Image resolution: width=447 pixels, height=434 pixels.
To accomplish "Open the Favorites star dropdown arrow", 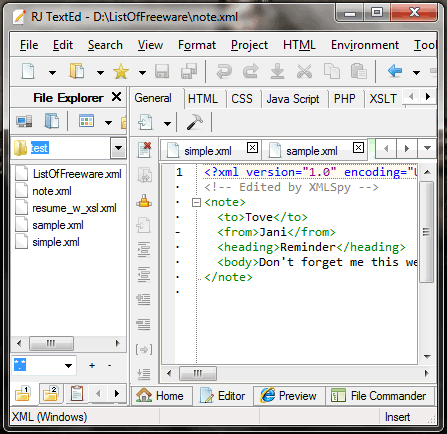I will click(142, 72).
